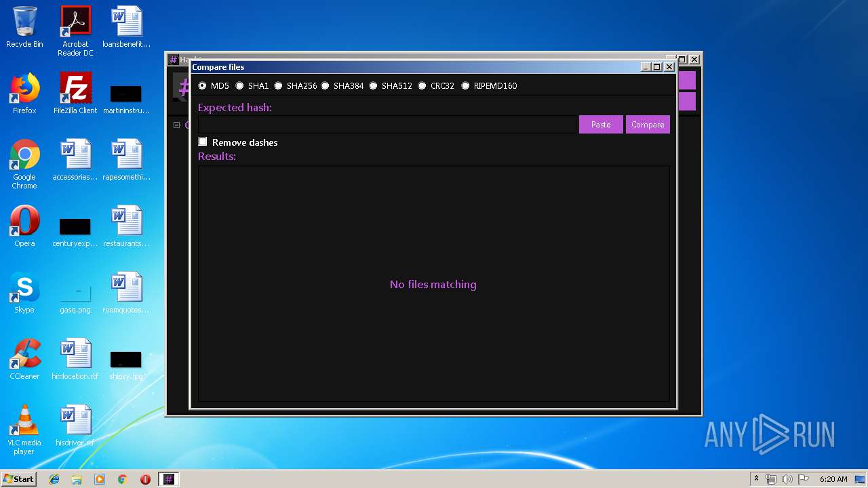
Task: Open Internet Explorer from taskbar
Action: coord(54,479)
